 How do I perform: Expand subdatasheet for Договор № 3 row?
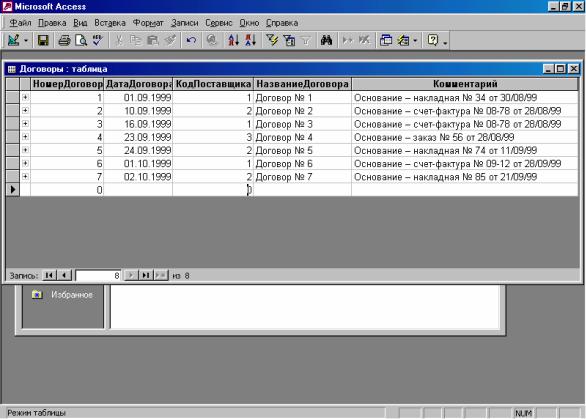pyautogui.click(x=25, y=123)
